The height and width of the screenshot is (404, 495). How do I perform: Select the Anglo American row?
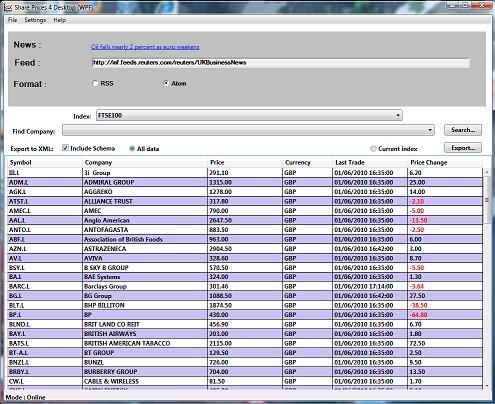coord(245,220)
